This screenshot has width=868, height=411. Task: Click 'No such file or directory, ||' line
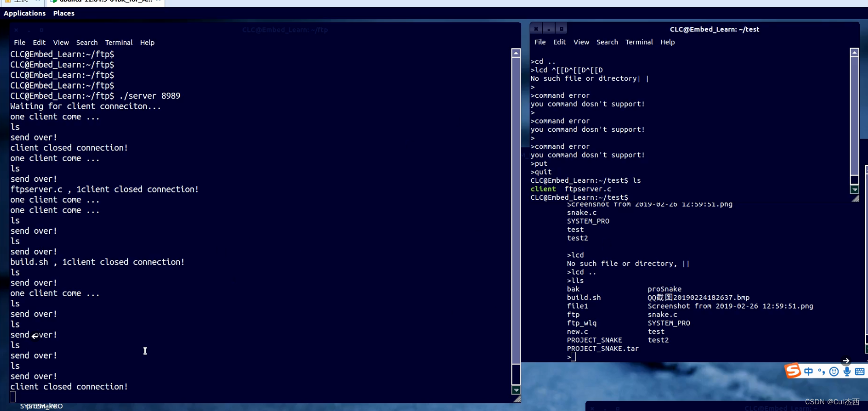coord(628,263)
